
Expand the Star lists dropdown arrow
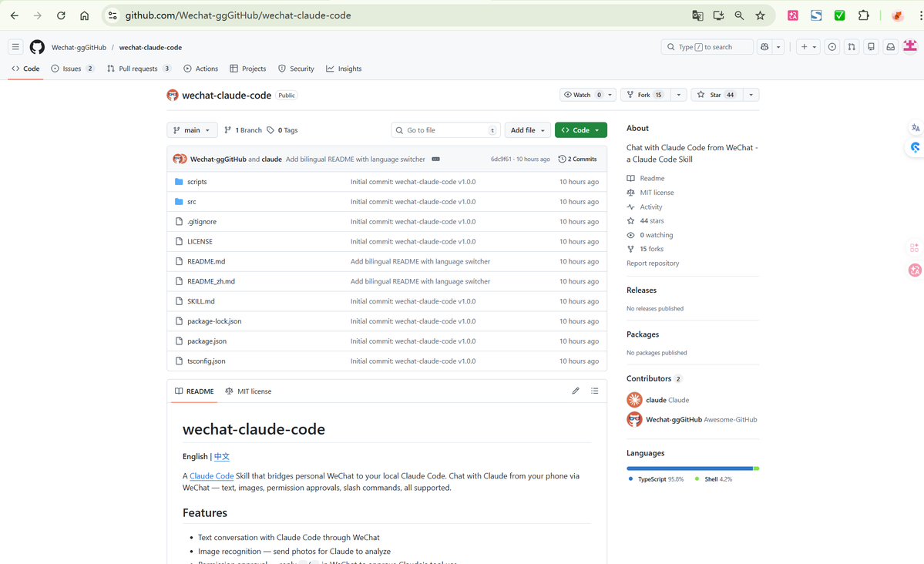point(751,95)
